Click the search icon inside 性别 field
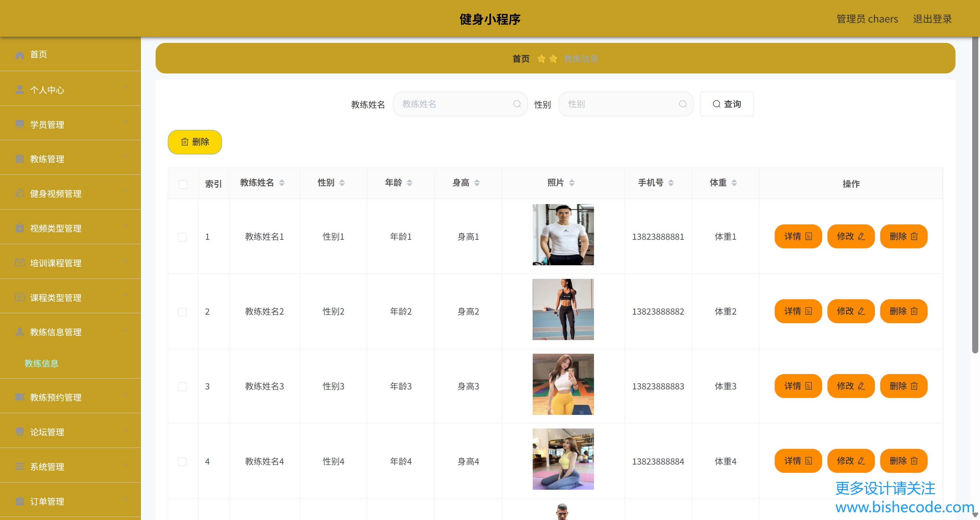 [682, 104]
